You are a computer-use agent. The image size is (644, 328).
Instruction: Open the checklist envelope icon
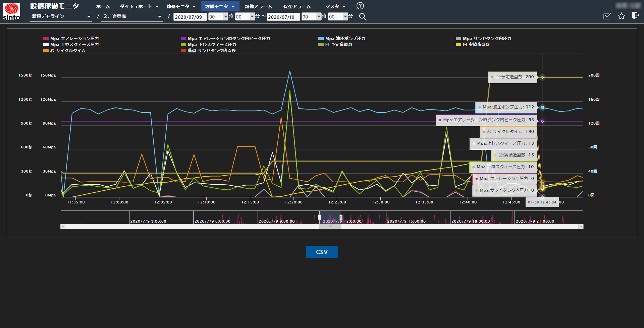point(607,16)
